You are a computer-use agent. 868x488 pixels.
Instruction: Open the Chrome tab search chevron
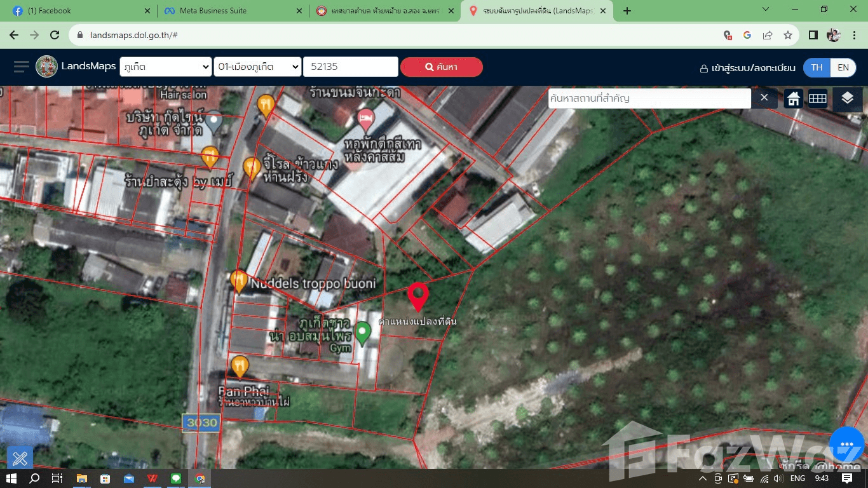coord(765,10)
